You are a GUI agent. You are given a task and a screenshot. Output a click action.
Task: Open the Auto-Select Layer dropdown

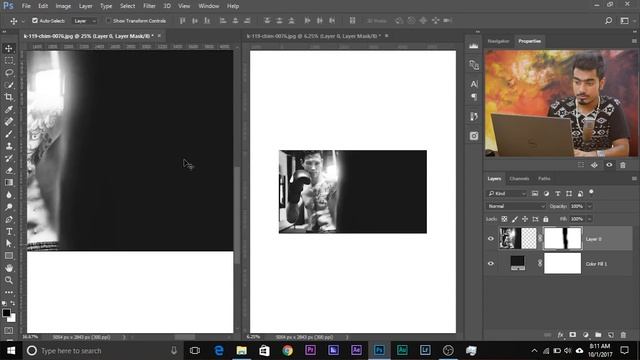tap(84, 21)
